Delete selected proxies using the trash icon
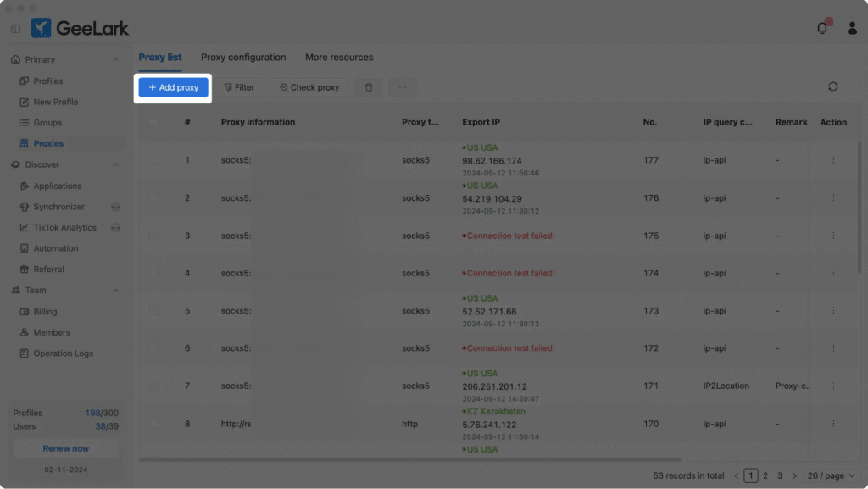Viewport: 868px width, 489px height. [368, 86]
